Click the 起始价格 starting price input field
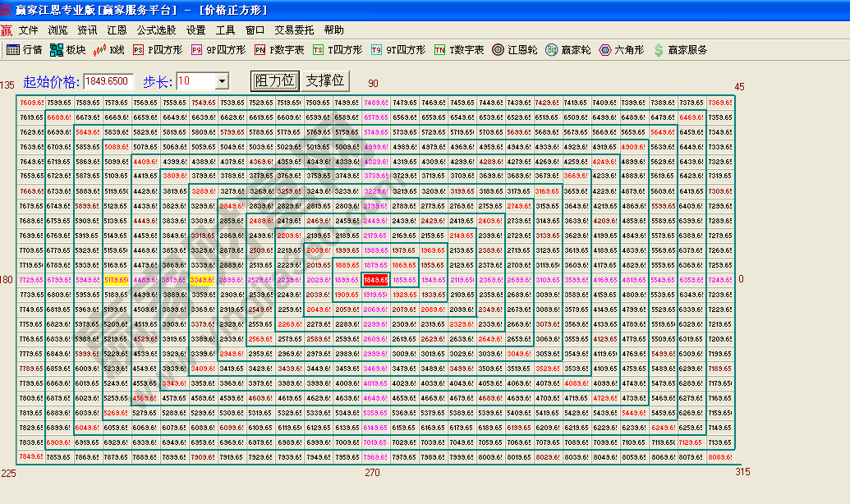Screen dimensions: 850x504 108,81
